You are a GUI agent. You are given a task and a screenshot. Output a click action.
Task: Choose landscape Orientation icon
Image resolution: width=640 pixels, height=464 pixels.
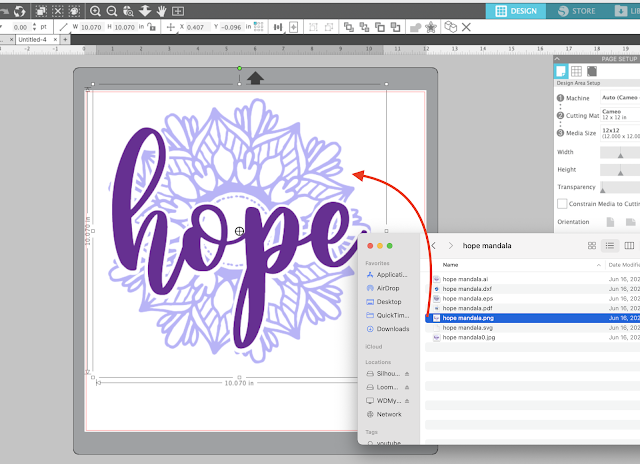click(631, 222)
